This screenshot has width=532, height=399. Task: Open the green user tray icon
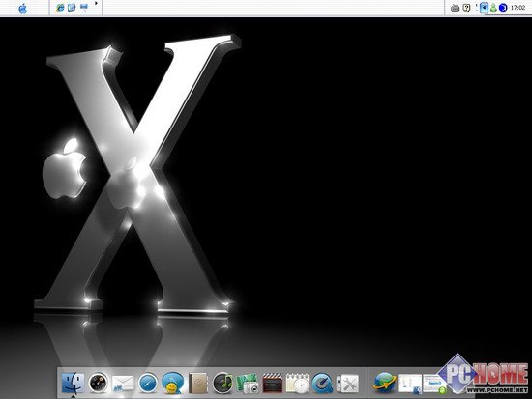pos(493,8)
